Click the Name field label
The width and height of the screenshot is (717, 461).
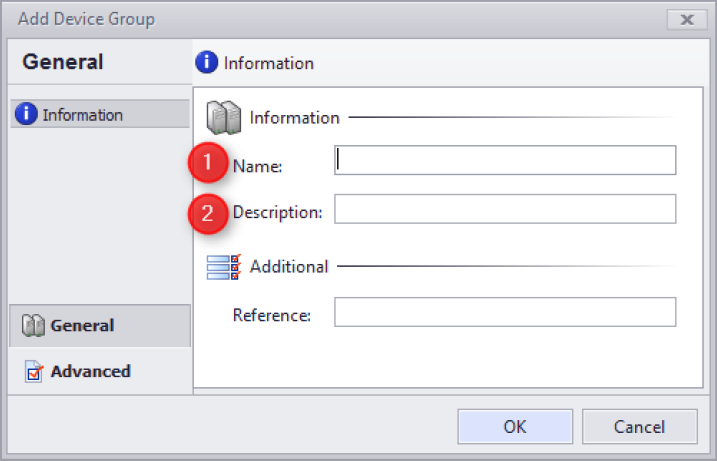pos(258,167)
